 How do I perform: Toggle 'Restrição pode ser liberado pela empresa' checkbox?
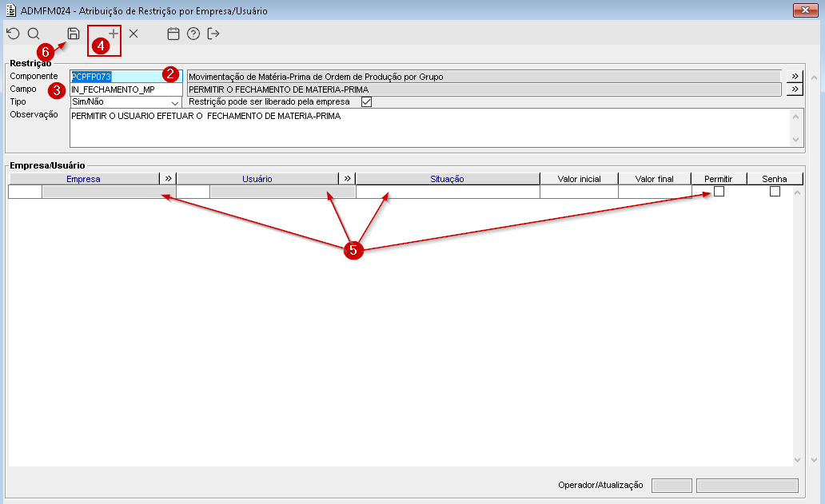367,101
